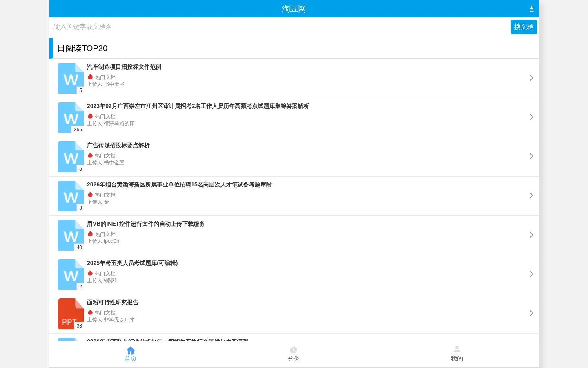Click the flame icon under 用VB的INET控件 document
The image size is (588, 368).
click(90, 234)
